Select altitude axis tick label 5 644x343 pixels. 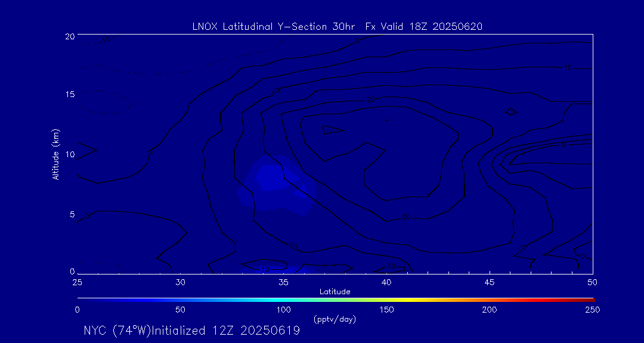[x=72, y=214]
